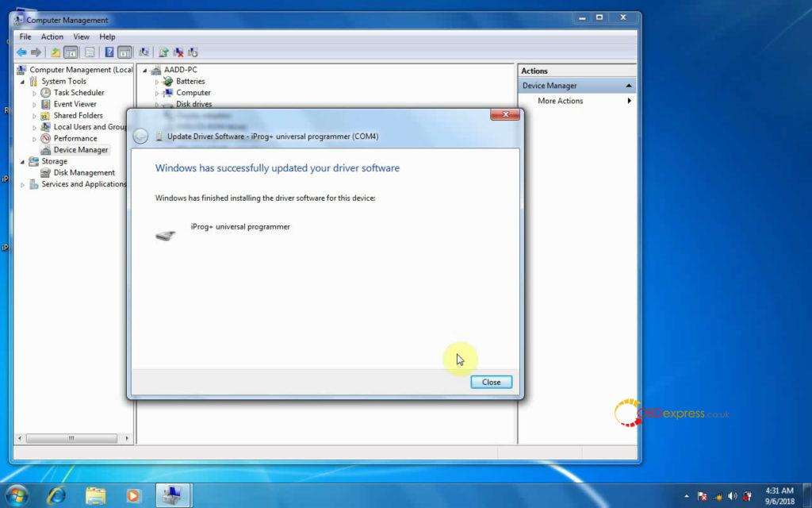Click the blue Back arrow in toolbar
The height and width of the screenshot is (508, 812).
pos(21,52)
